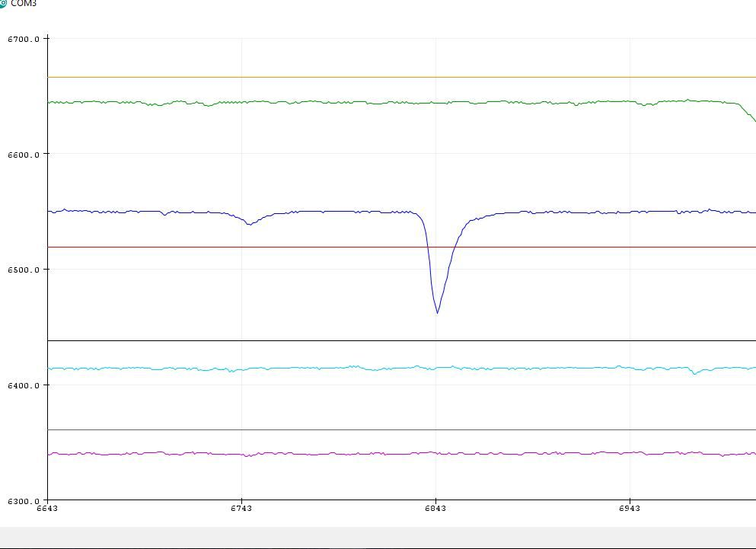Click the green trace's drop at right edge
The width and height of the screenshot is (756, 549).
(749, 116)
